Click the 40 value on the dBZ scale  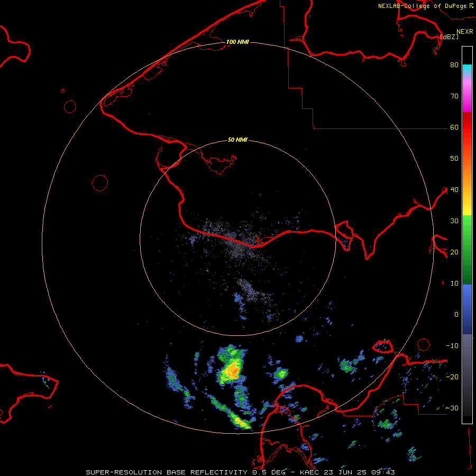[x=454, y=190]
